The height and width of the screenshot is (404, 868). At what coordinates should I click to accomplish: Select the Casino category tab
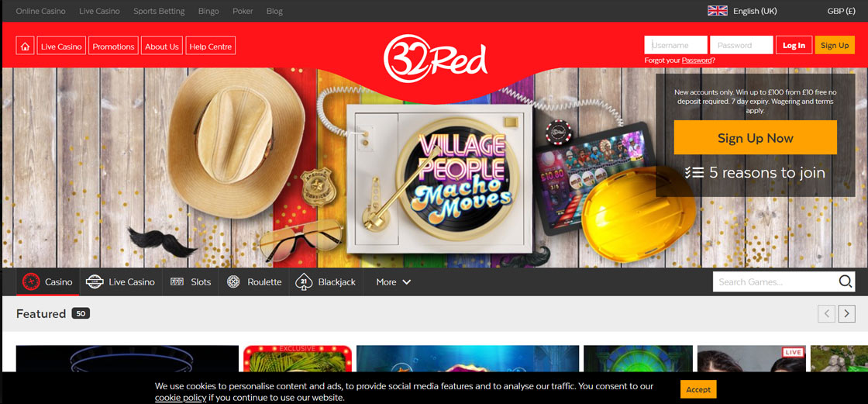pos(47,282)
